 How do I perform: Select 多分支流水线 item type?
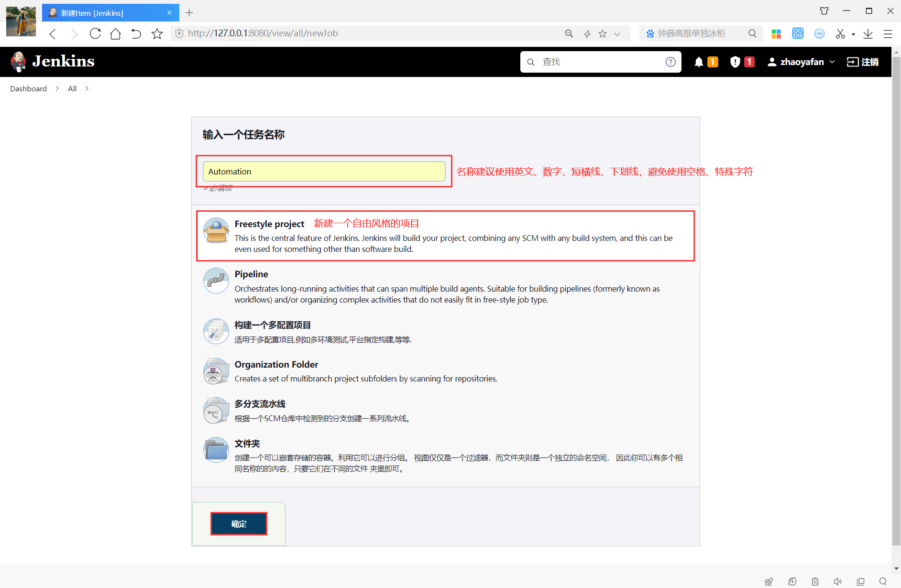coord(445,411)
